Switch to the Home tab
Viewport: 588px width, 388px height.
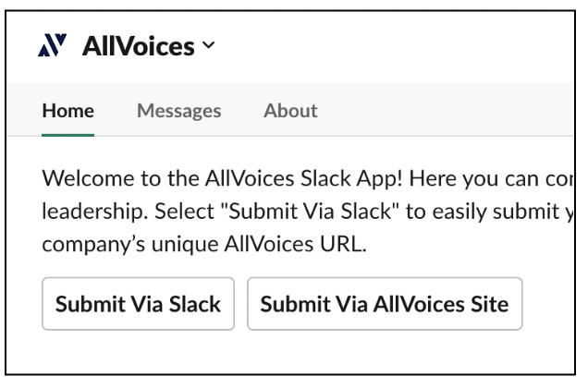pyautogui.click(x=67, y=111)
